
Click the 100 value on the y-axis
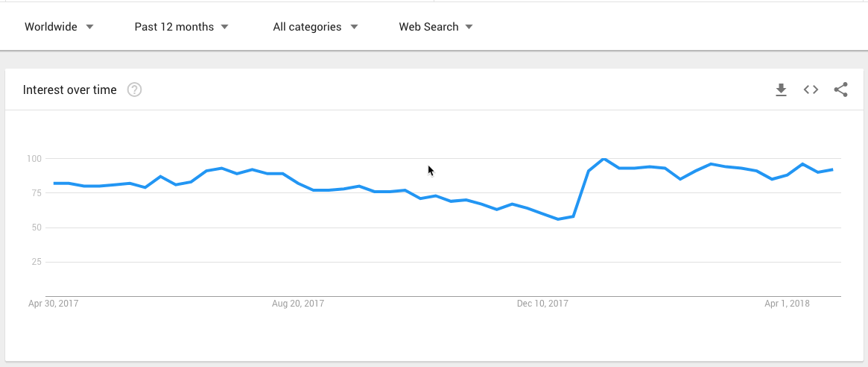pyautogui.click(x=34, y=159)
